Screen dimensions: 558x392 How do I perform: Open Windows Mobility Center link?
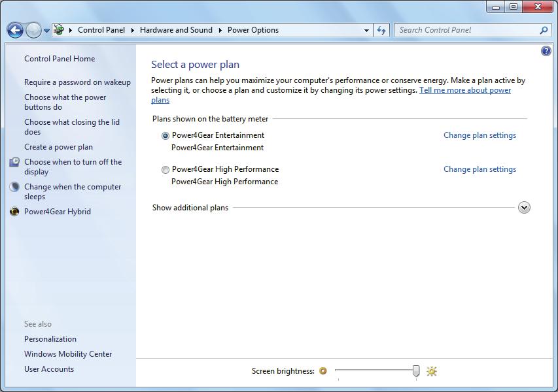[68, 354]
